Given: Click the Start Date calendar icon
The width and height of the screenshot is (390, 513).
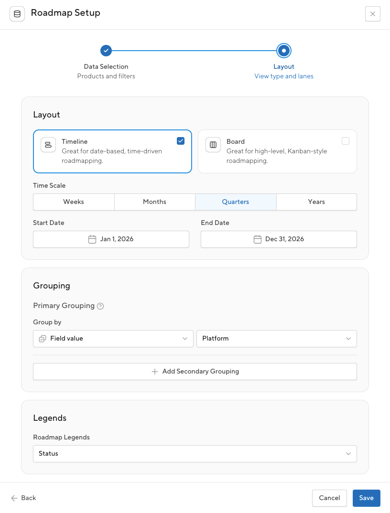Looking at the screenshot, I should coord(92,239).
